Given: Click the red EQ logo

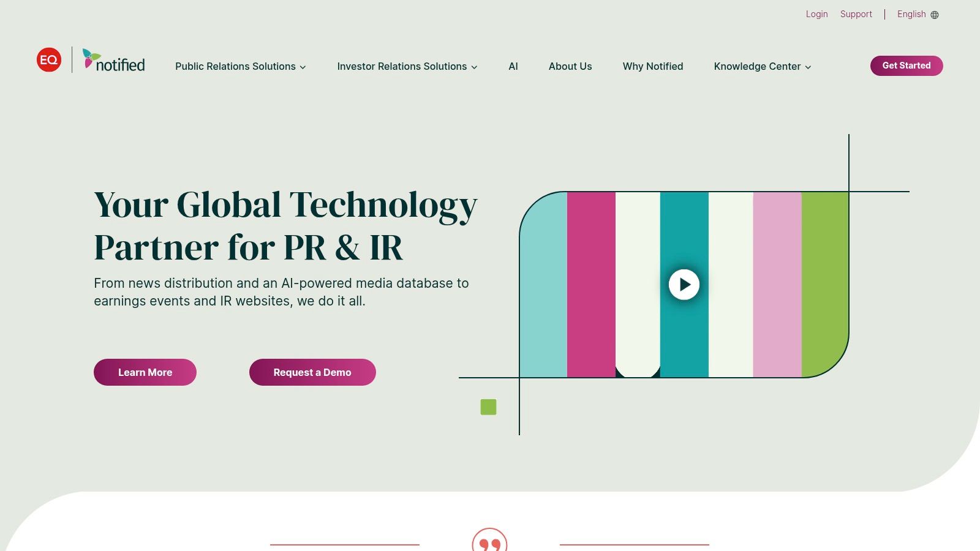Looking at the screenshot, I should click(x=49, y=60).
